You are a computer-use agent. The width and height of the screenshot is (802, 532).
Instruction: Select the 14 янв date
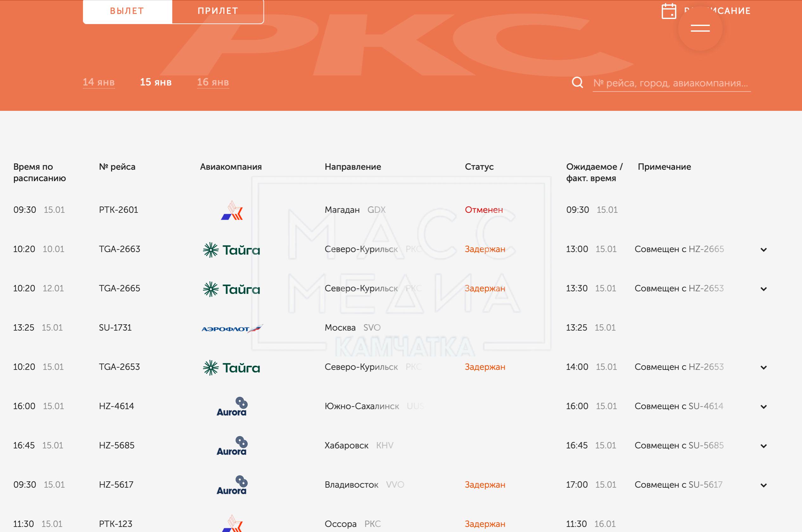pyautogui.click(x=99, y=82)
